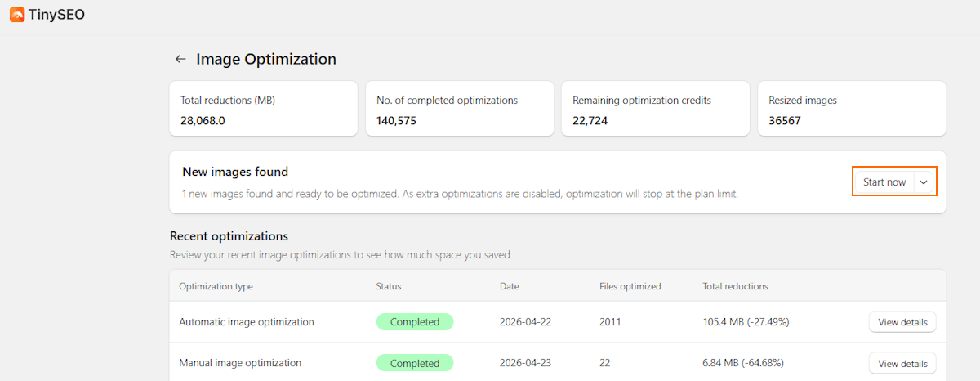This screenshot has width=980, height=381.
Task: Click the Total reductions column header
Action: 735,286
